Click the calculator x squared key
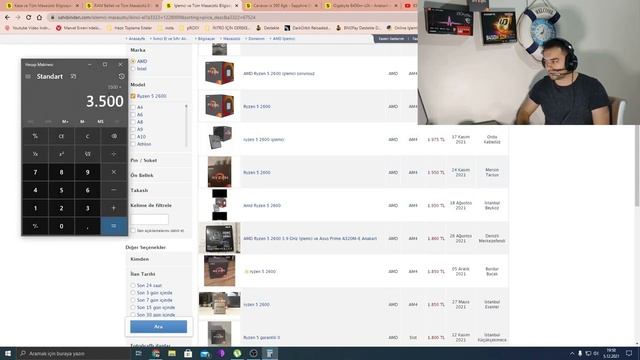Image resolution: width=640 pixels, height=360 pixels. coord(61,154)
